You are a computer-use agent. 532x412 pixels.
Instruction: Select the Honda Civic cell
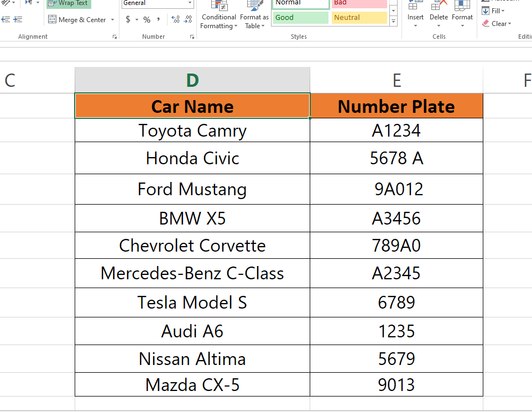(192, 158)
